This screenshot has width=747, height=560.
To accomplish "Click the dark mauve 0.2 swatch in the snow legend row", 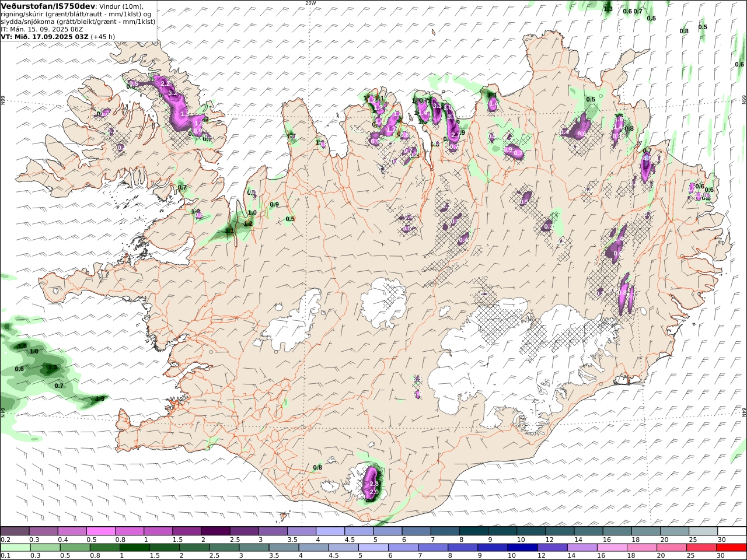I will (x=15, y=531).
